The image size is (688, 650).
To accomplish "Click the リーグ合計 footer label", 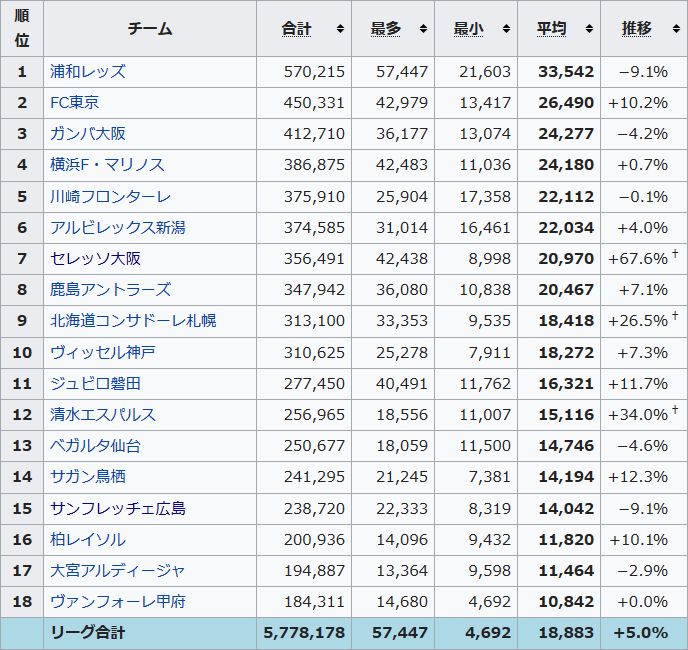I will click(x=88, y=633).
